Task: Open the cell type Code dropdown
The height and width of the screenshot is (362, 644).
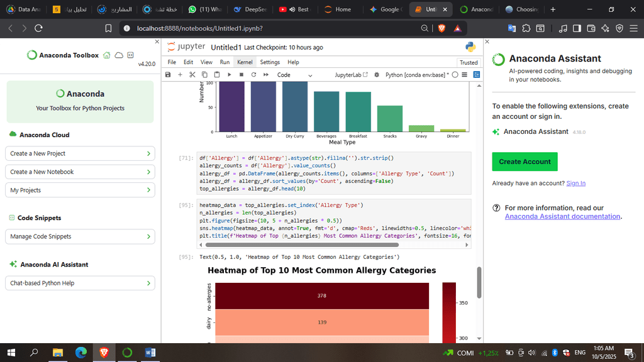Action: coord(294,75)
